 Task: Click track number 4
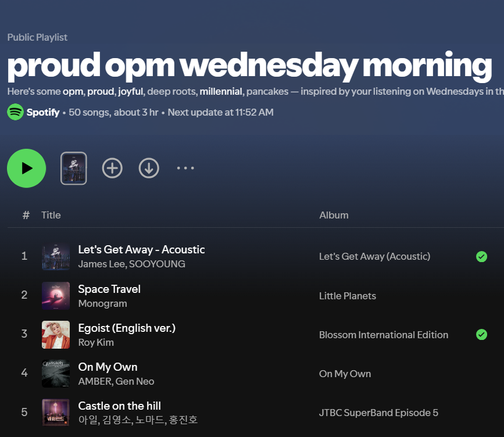pyautogui.click(x=24, y=372)
